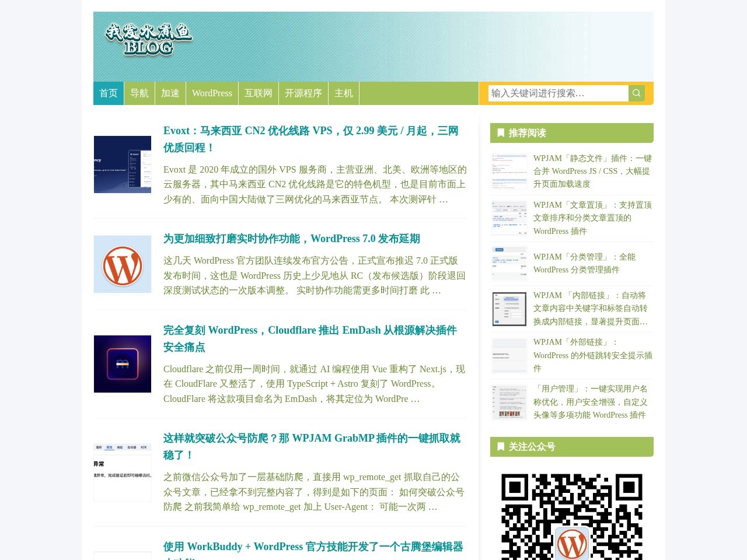
Task: Focus the keyword search input field
Action: click(x=557, y=93)
